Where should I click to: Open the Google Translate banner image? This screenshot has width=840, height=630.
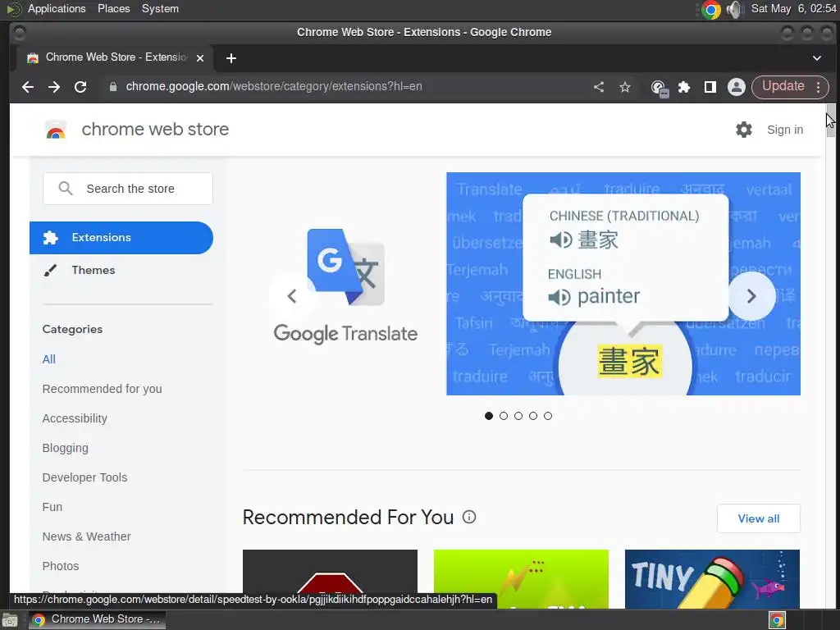pos(623,283)
